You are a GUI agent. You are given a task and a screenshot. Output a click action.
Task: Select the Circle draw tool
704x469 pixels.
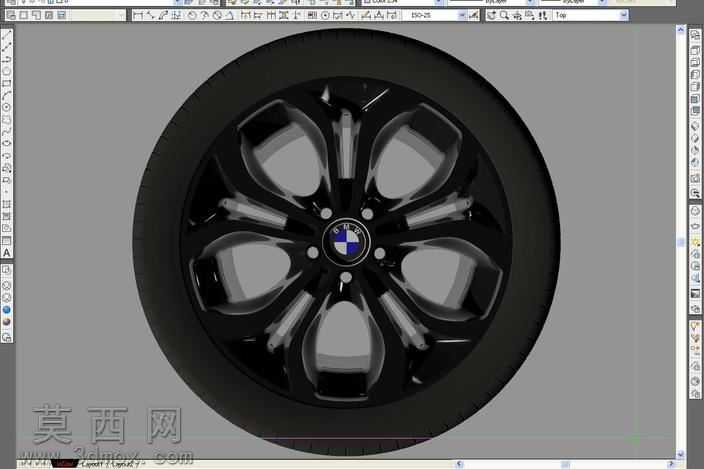pyautogui.click(x=7, y=107)
